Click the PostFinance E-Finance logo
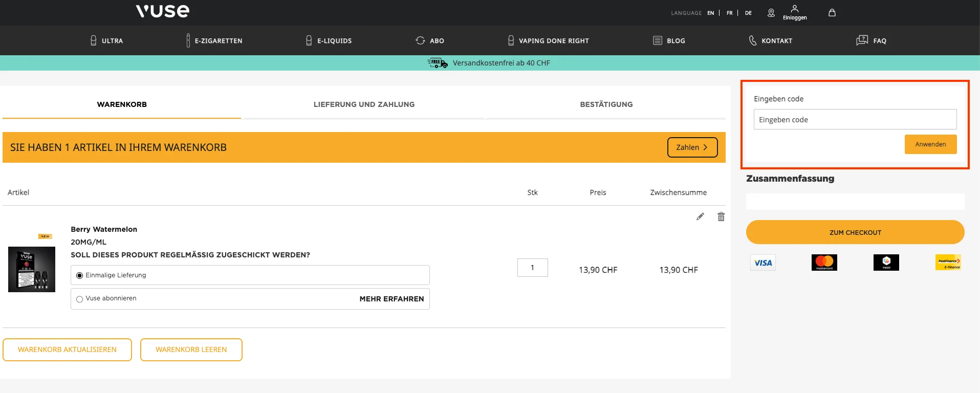Viewport: 980px width, 393px height. [x=948, y=263]
